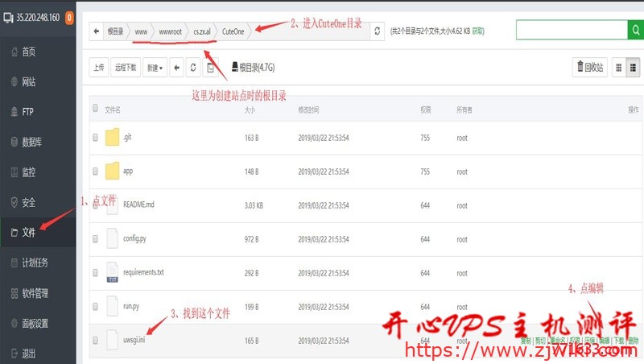Open the config.py file
Viewport: 644px width, 364px height.
[x=135, y=239]
